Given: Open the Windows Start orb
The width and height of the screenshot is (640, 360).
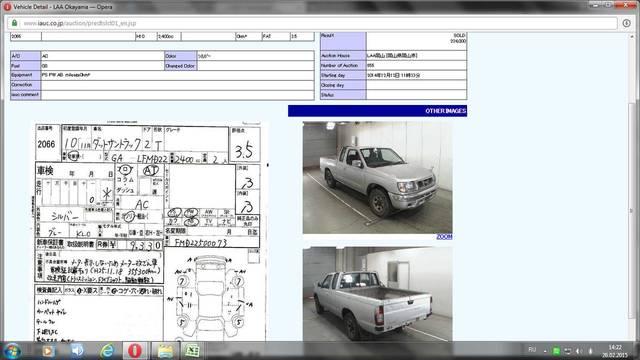Looking at the screenshot, I should pyautogui.click(x=12, y=351).
